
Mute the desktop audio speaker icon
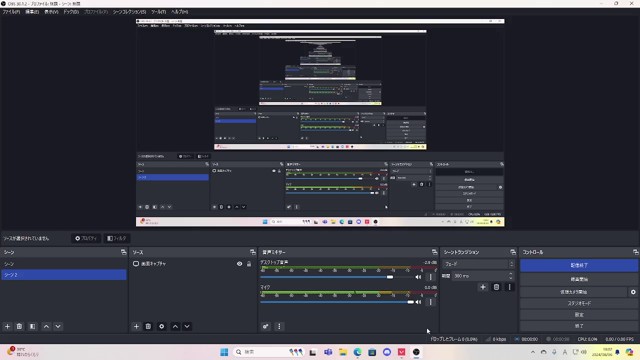click(x=418, y=277)
